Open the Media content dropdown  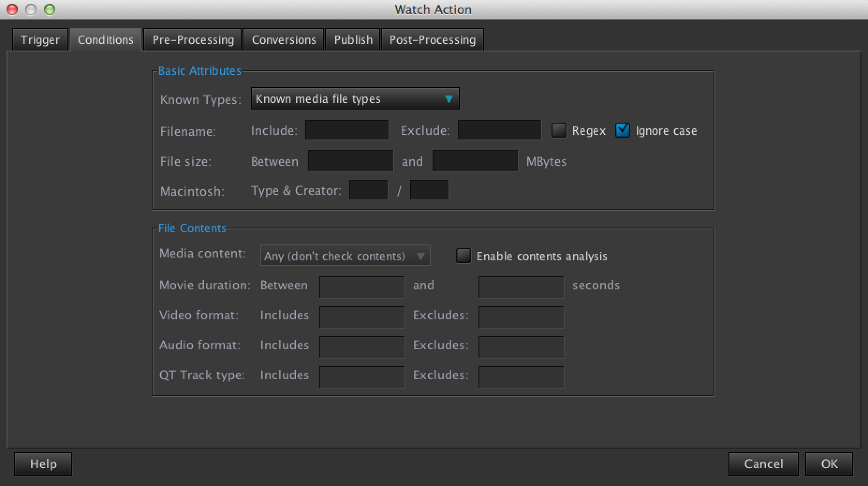tap(345, 256)
